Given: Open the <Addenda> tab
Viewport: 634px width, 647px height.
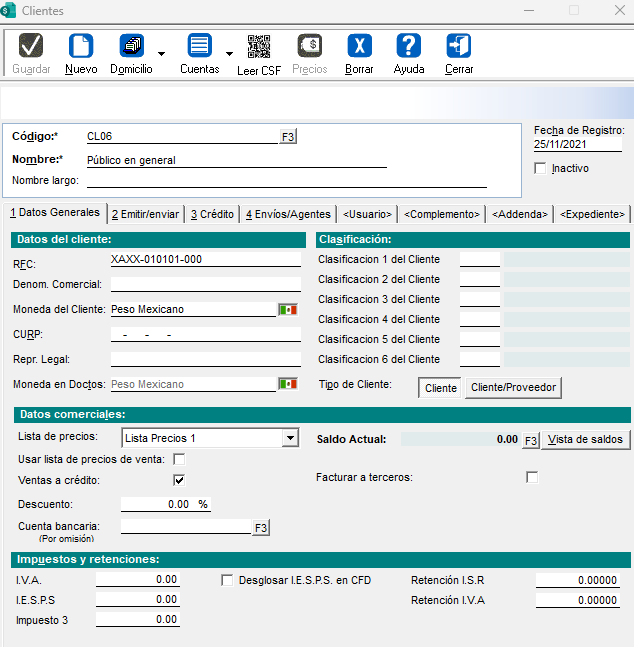Looking at the screenshot, I should (x=520, y=215).
